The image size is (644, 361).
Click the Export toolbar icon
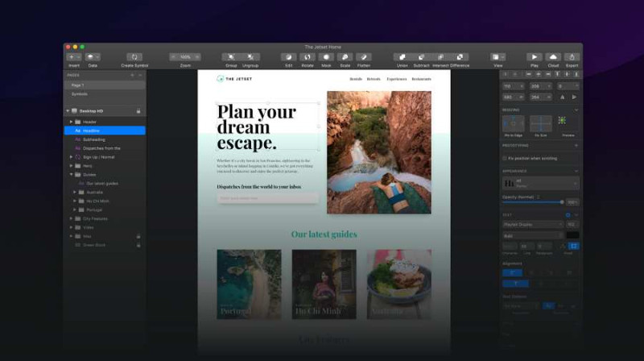pos(572,57)
